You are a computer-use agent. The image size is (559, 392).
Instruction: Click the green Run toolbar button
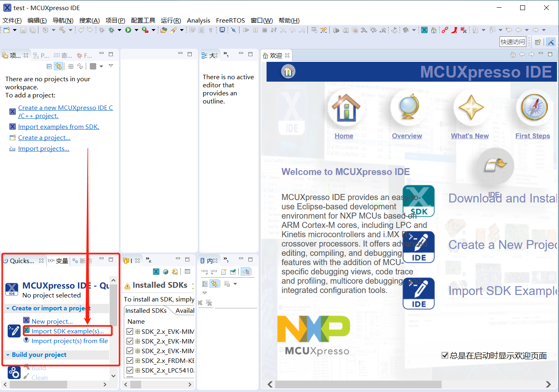[x=128, y=30]
